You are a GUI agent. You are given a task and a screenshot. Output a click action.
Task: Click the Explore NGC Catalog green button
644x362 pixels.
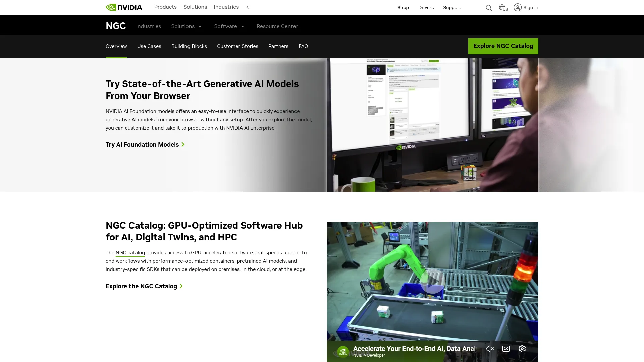503,46
